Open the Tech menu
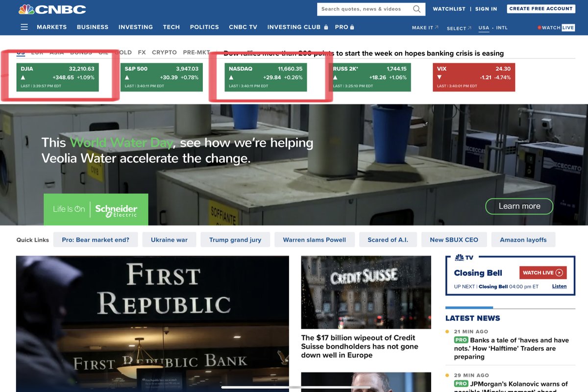The height and width of the screenshot is (392, 588). 171,27
